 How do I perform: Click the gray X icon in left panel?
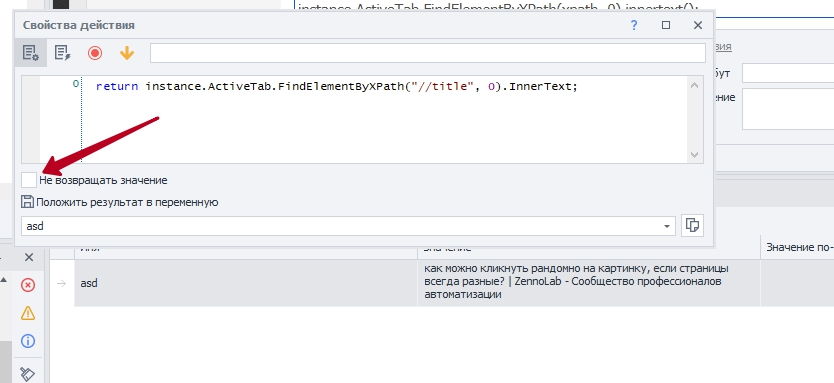coord(29,257)
